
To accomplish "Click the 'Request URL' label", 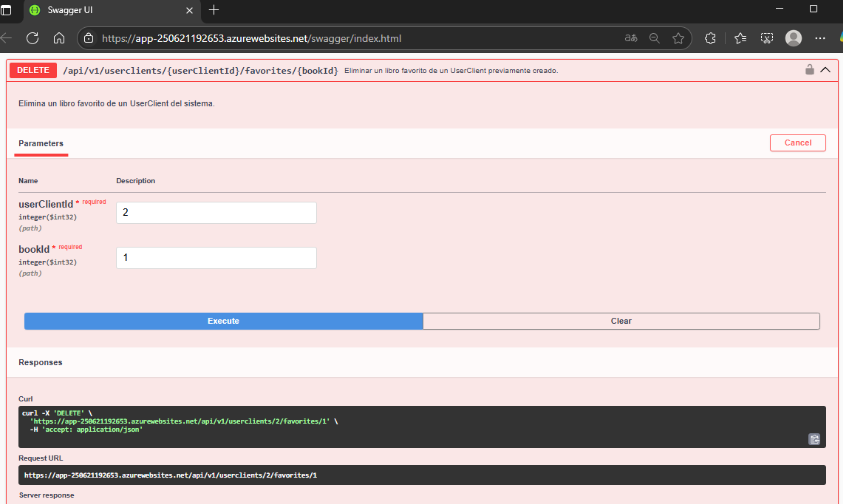I will [x=40, y=458].
